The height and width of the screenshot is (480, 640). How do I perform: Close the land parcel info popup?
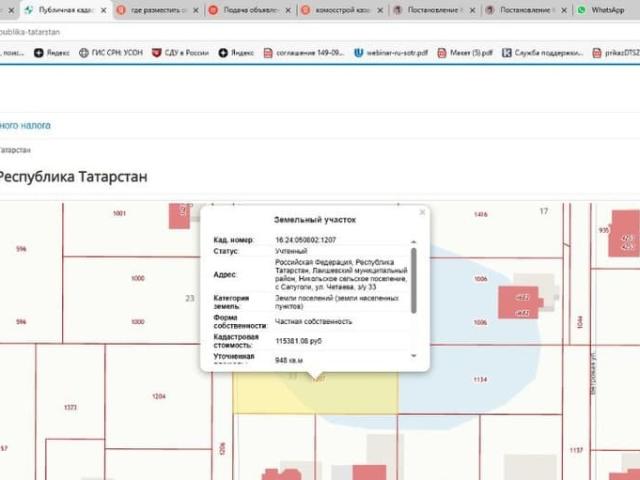(x=422, y=212)
